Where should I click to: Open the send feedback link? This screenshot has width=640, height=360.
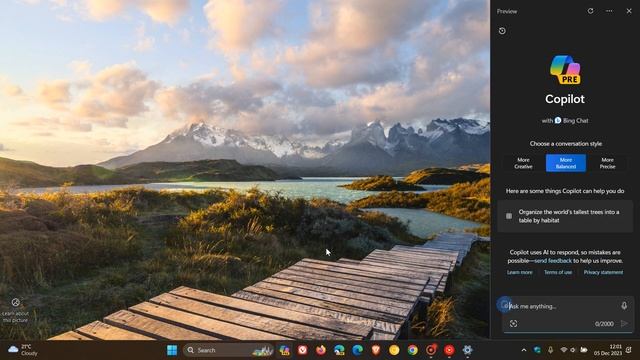[x=553, y=260]
